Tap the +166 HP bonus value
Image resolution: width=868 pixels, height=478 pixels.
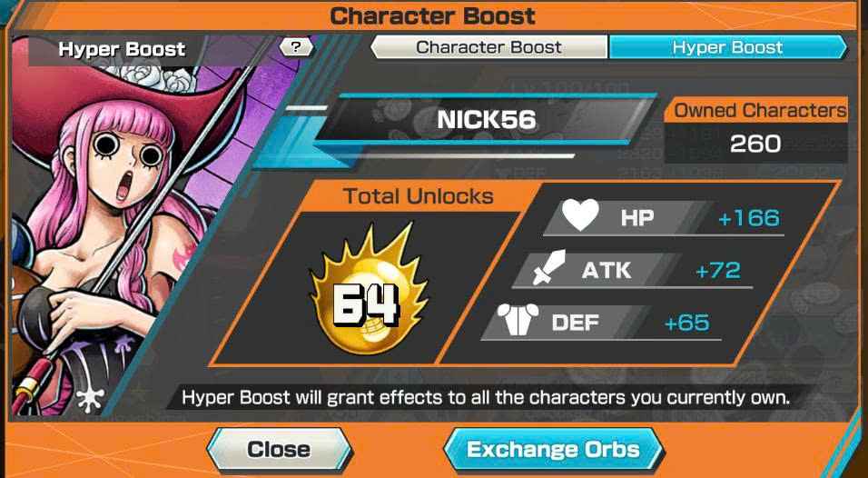tap(749, 218)
